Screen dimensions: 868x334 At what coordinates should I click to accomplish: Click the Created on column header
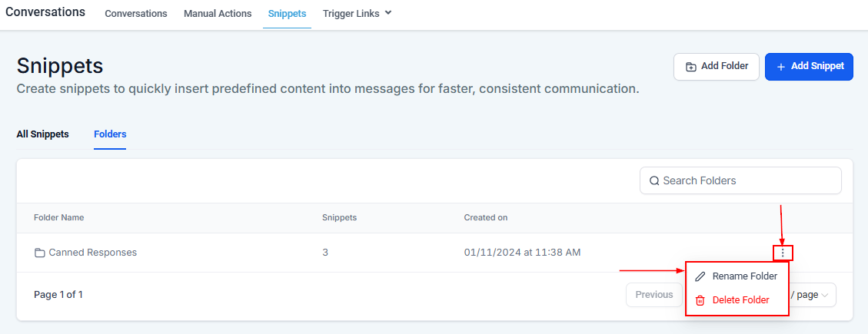(485, 218)
